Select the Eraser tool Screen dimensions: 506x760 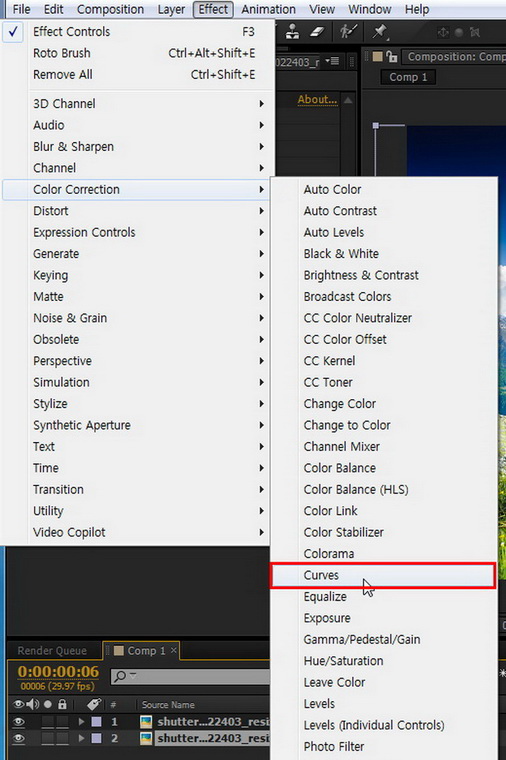317,32
